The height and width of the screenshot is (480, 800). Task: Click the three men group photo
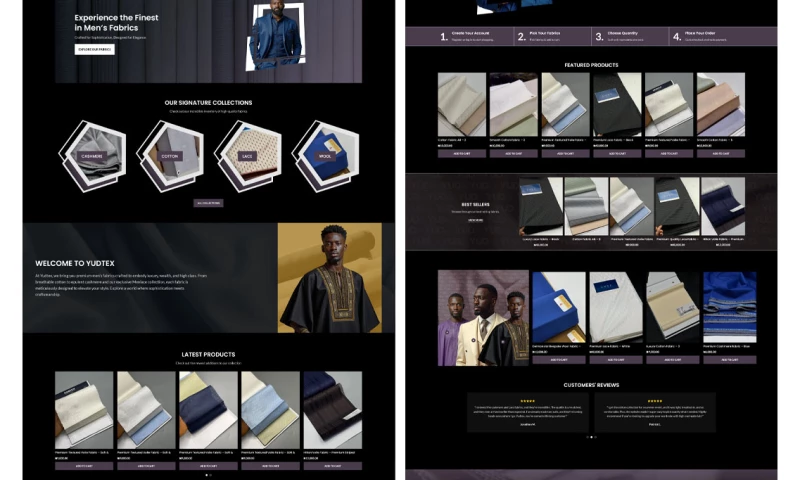pyautogui.click(x=483, y=318)
